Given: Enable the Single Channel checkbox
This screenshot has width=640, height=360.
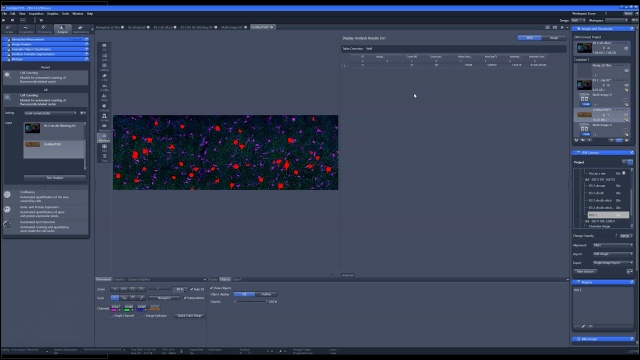Looking at the screenshot, I should (113, 316).
